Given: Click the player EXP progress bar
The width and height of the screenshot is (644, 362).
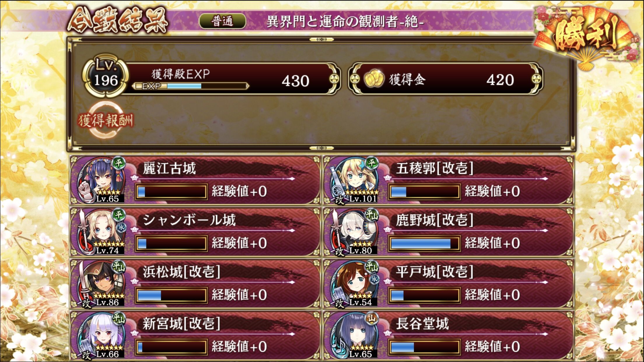Looking at the screenshot, I should pos(191,86).
